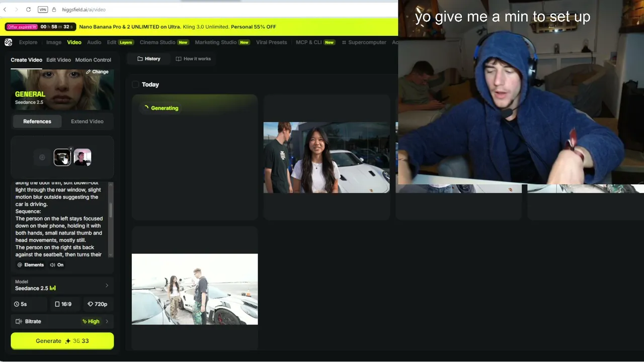Screen dimensions: 644x362
Task: Open the 720p resolution selector
Action: (x=98, y=304)
